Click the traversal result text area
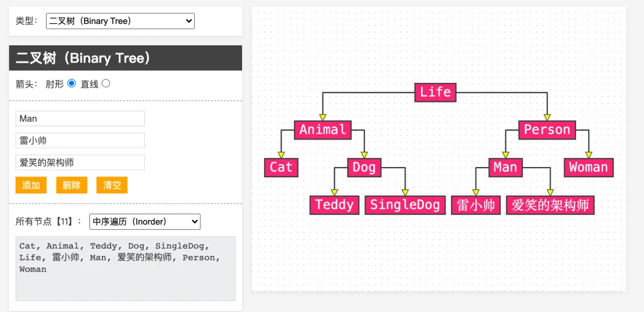Image resolution: width=644 pixels, height=312 pixels. point(125,268)
